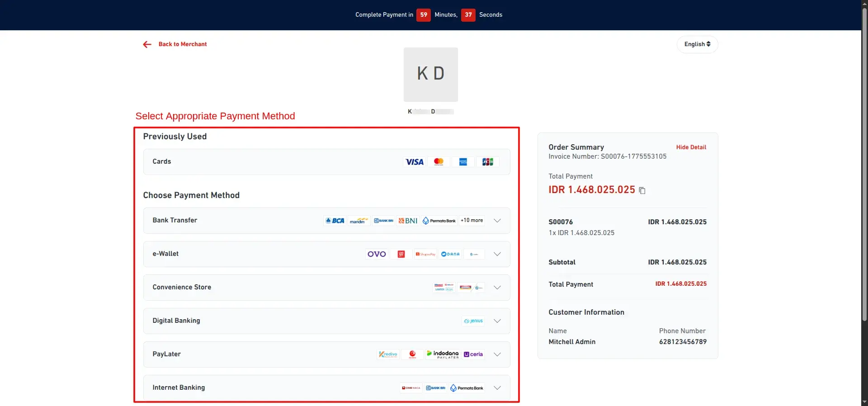Viewport: 868px width, 406px height.
Task: Expand the Digital Banking chevron
Action: [497, 321]
